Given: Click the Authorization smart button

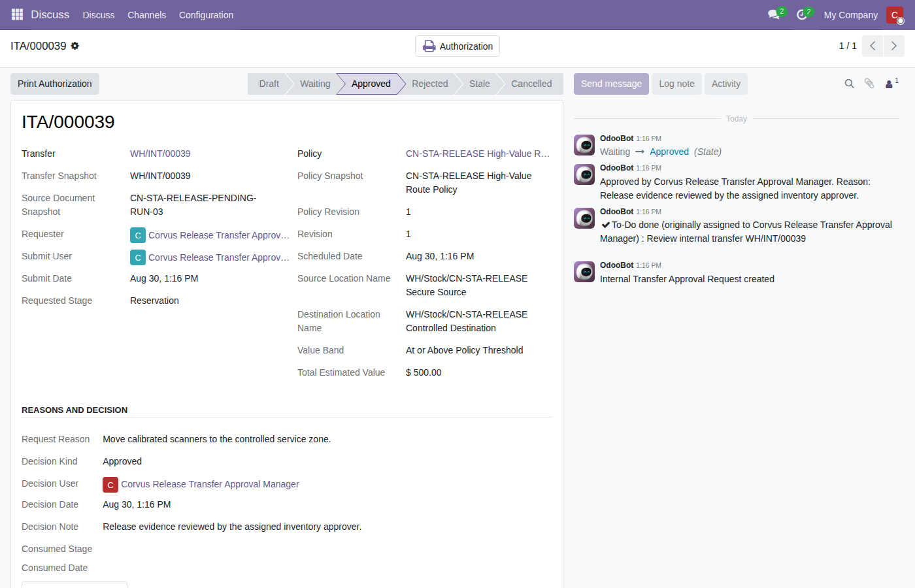Looking at the screenshot, I should coord(457,46).
